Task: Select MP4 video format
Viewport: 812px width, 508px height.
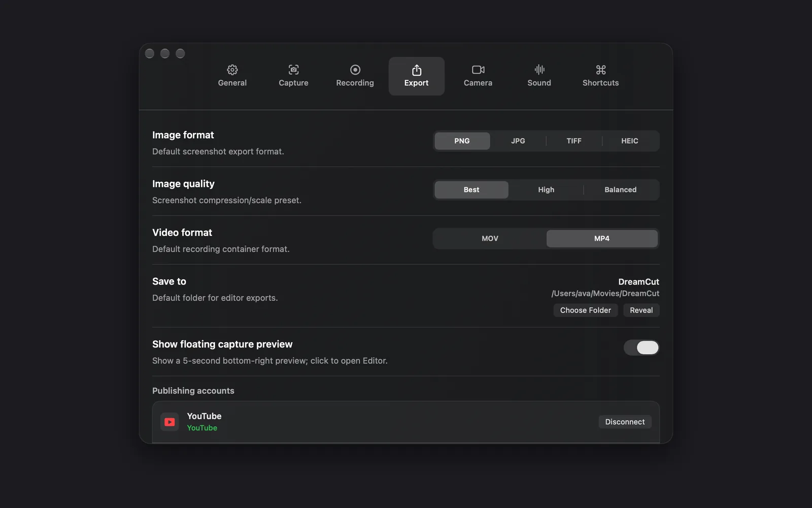Action: click(602, 238)
